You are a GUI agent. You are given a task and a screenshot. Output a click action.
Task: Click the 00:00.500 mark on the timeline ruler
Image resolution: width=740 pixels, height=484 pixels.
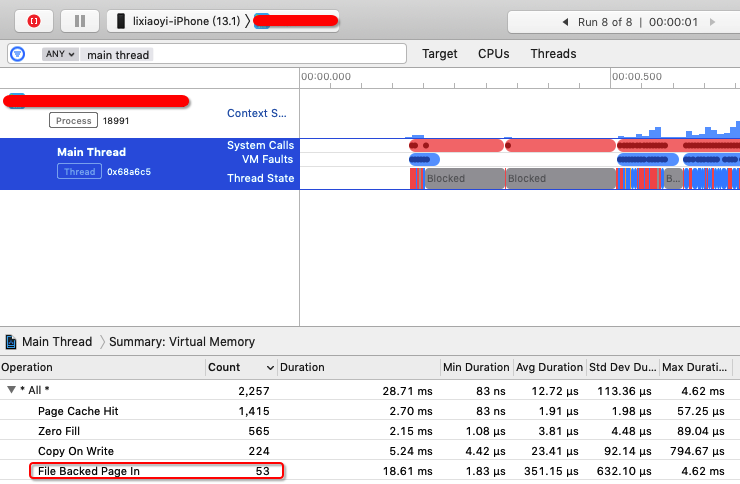click(636, 76)
